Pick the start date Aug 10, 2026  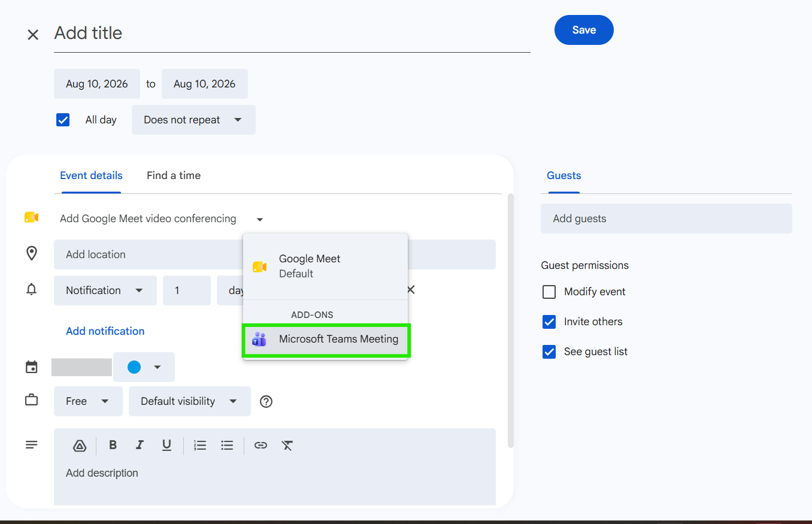tap(97, 84)
